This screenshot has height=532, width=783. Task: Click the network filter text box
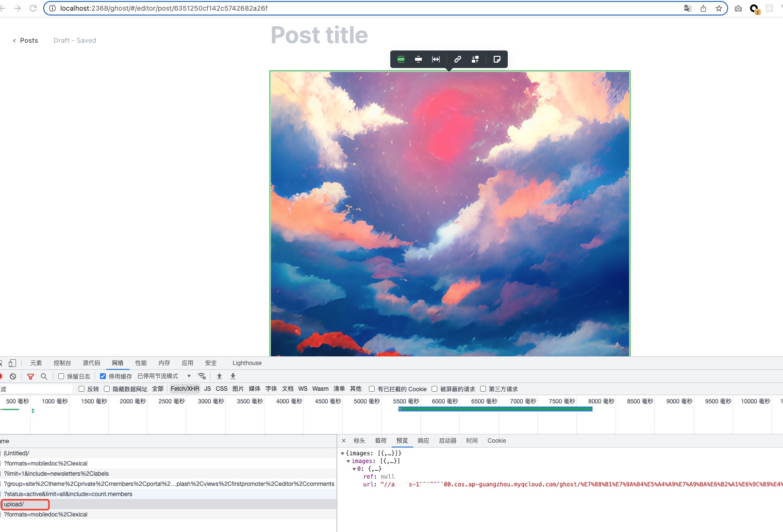pyautogui.click(x=36, y=389)
